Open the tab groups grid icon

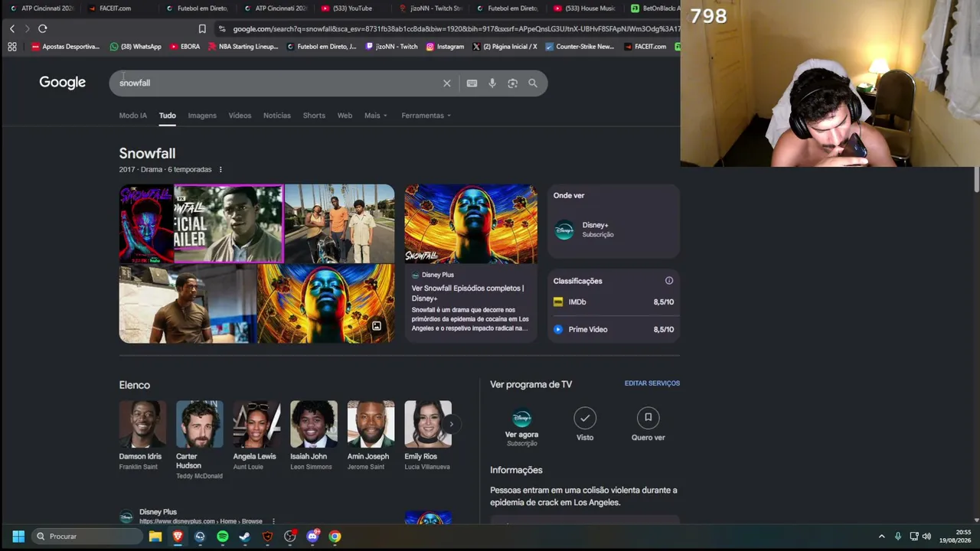(x=12, y=47)
